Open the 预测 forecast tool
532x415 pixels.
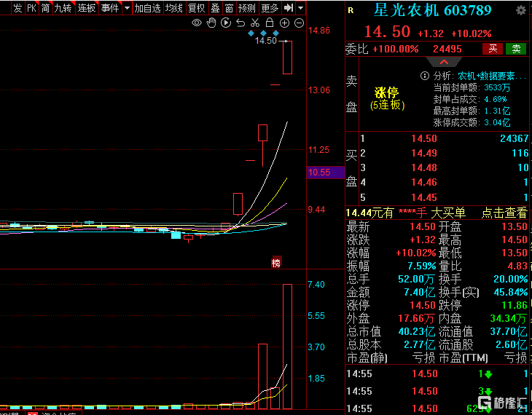coord(247,8)
